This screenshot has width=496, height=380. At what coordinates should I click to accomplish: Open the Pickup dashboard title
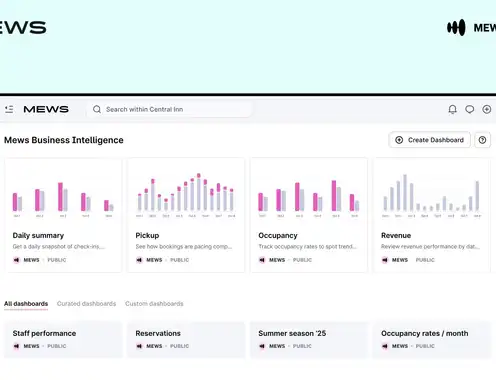pyautogui.click(x=147, y=236)
